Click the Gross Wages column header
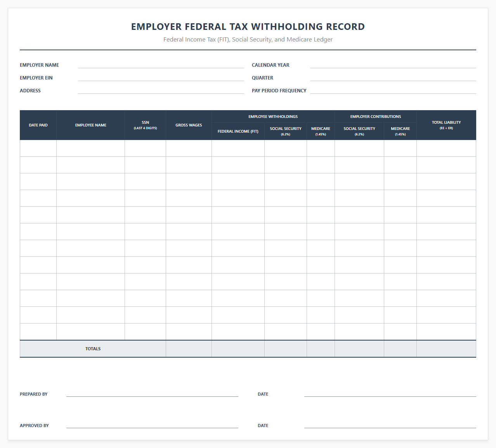 point(189,125)
